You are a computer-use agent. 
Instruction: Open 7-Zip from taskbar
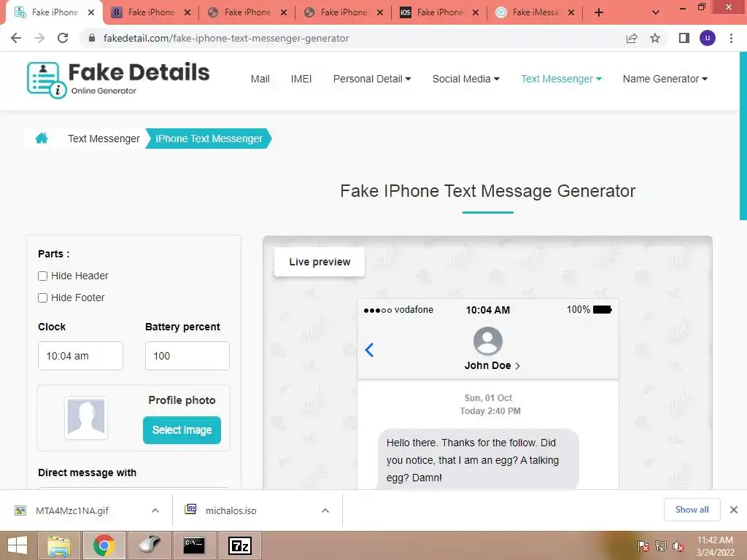(239, 545)
